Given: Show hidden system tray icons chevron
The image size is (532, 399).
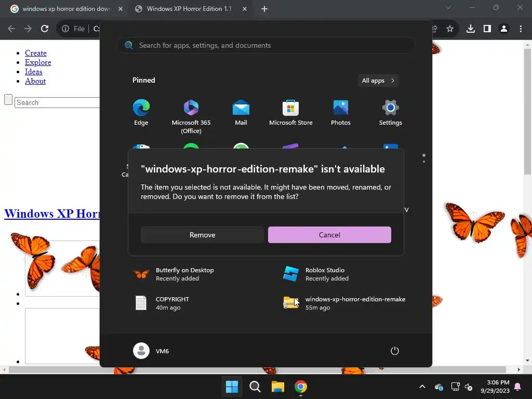Looking at the screenshot, I should click(422, 387).
